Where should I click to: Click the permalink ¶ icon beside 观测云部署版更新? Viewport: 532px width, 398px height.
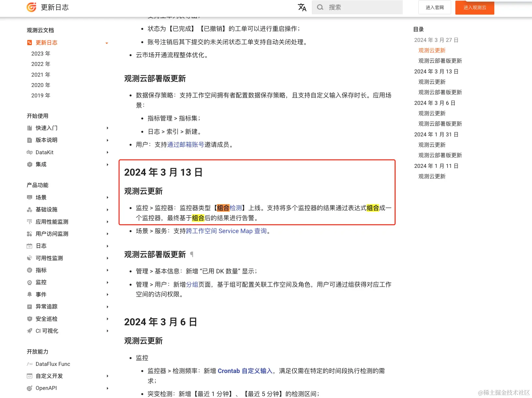(x=192, y=254)
